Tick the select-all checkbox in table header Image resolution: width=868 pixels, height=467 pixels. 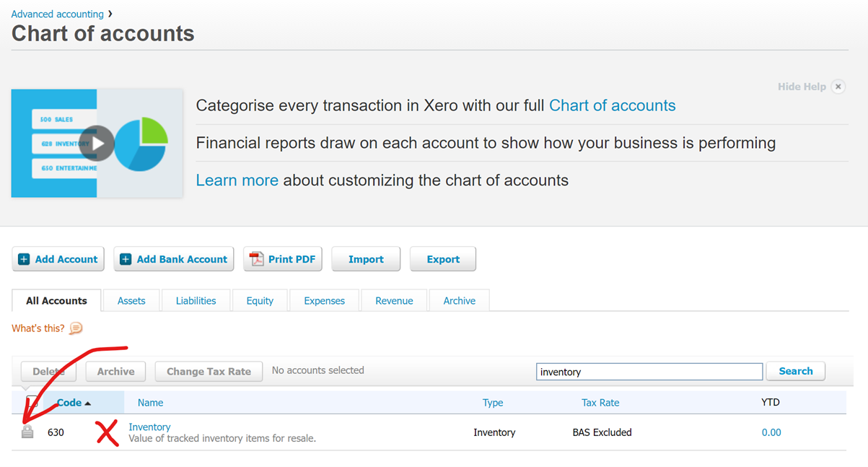[x=32, y=402]
